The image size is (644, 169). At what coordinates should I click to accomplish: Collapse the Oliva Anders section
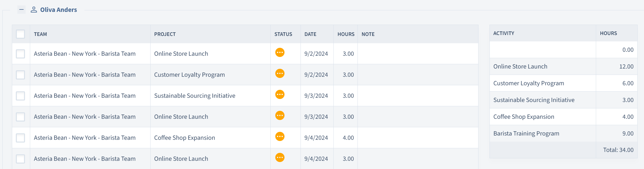(21, 10)
